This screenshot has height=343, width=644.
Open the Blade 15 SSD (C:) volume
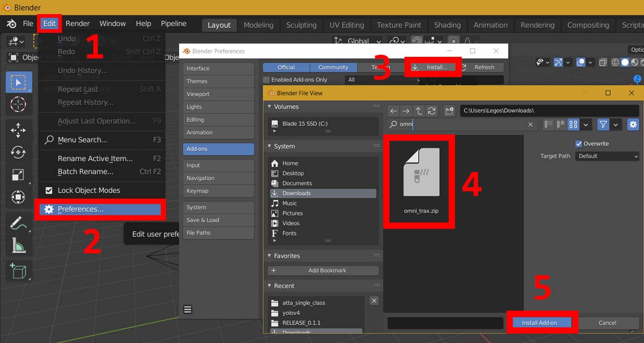[x=323, y=124]
